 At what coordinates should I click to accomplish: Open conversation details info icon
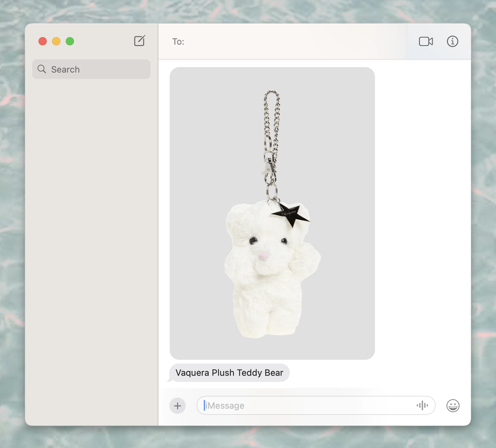click(452, 41)
